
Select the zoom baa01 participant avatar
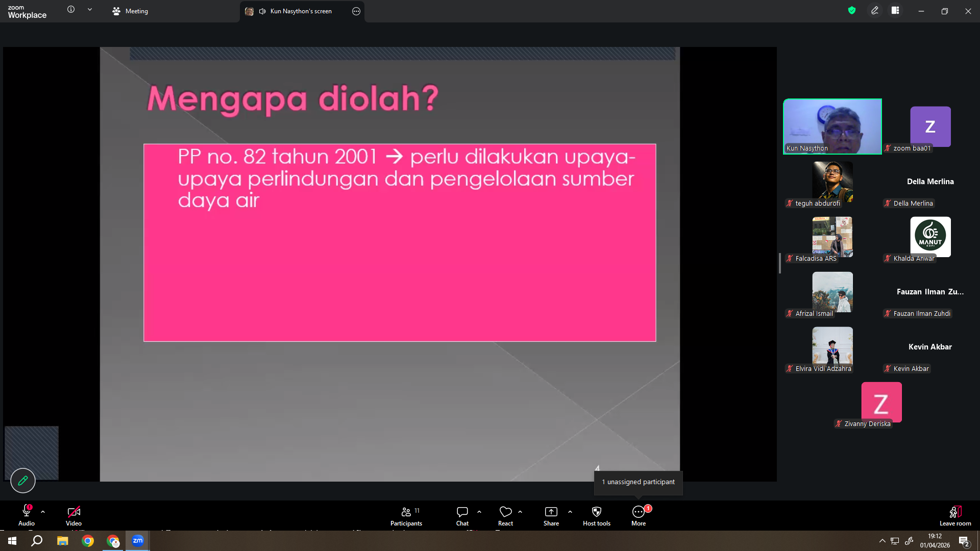point(930,127)
